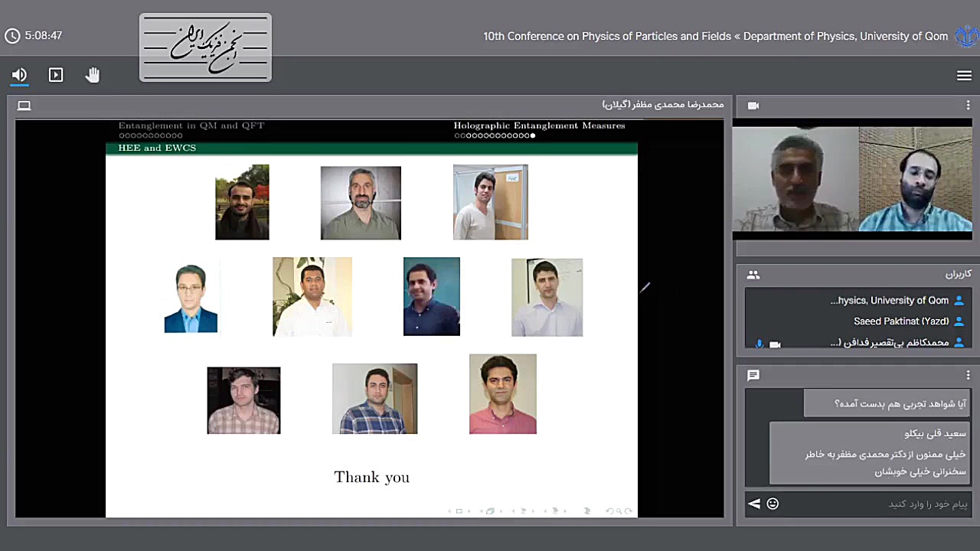Click the clock icon beside the timer
980x551 pixels.
(12, 36)
